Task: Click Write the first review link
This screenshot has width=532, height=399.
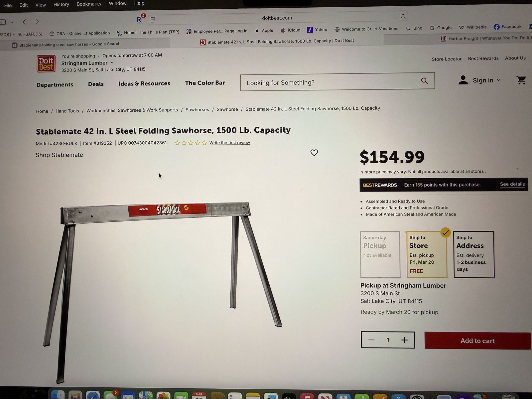Action: tap(229, 143)
